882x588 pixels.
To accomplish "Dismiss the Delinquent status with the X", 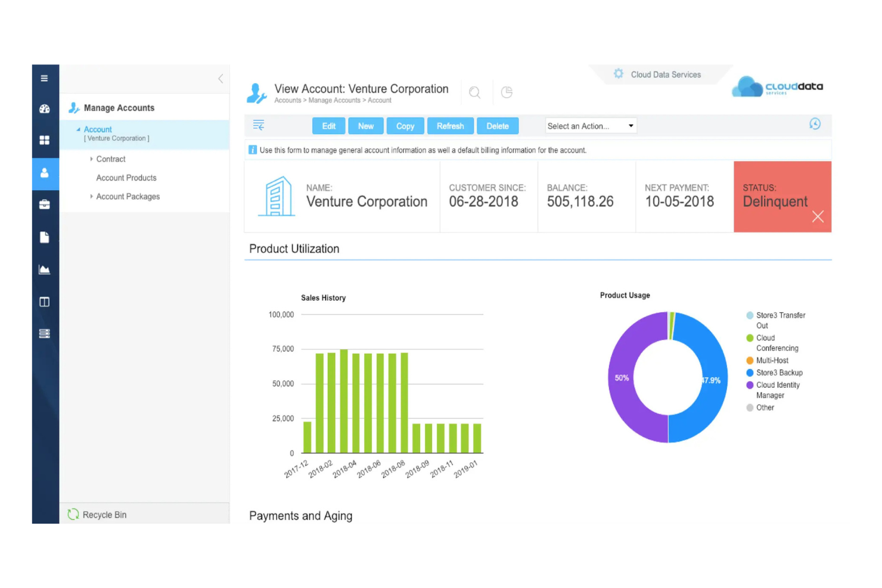I will pyautogui.click(x=818, y=216).
